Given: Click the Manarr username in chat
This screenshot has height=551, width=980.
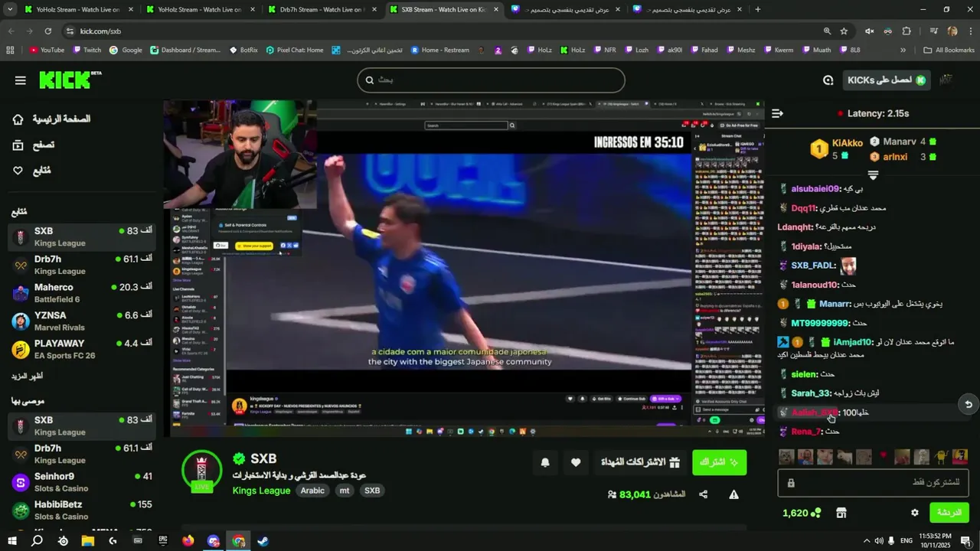Looking at the screenshot, I should [835, 304].
